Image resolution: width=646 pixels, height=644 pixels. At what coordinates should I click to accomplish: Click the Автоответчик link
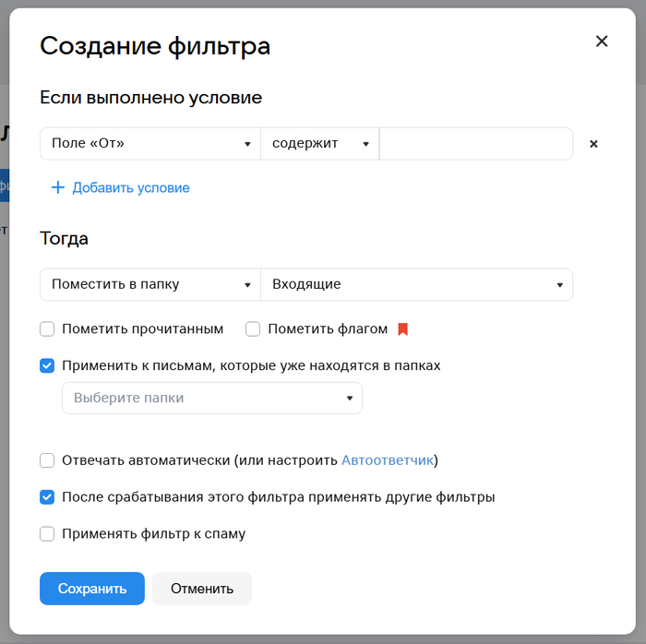click(x=388, y=459)
